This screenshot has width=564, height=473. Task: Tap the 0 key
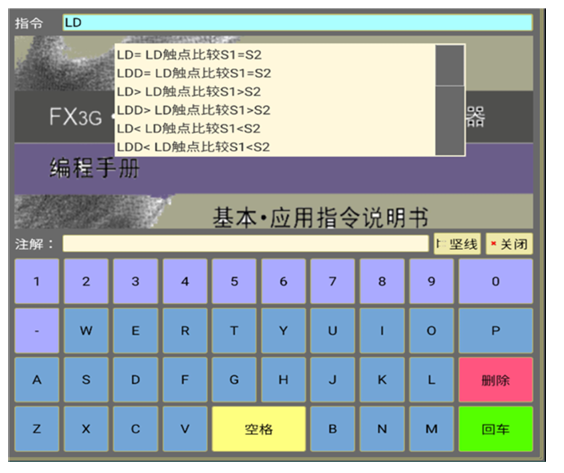pyautogui.click(x=496, y=281)
